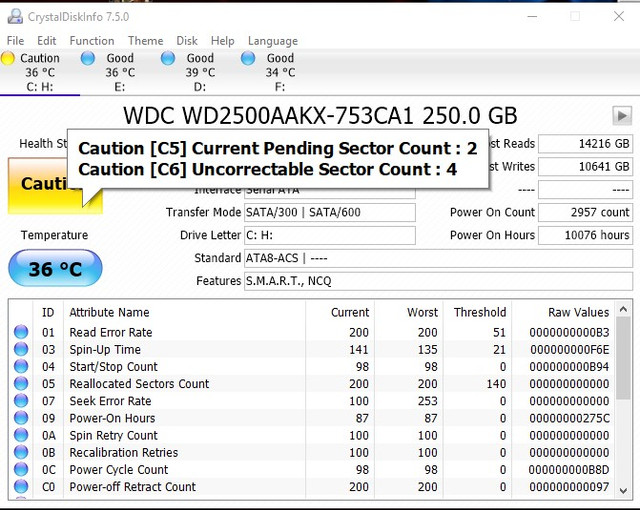Click the Transfer Mode field SATA/300 | SATA/600

coord(330,213)
